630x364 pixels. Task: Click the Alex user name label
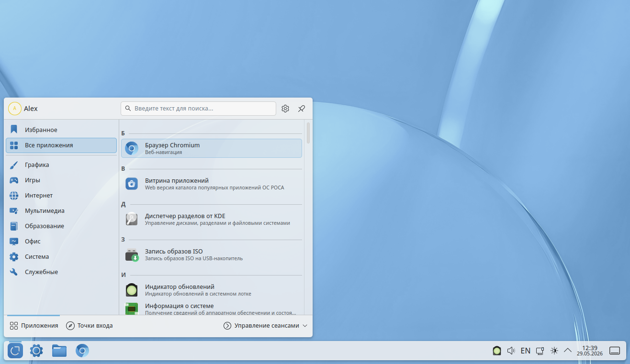(31, 109)
